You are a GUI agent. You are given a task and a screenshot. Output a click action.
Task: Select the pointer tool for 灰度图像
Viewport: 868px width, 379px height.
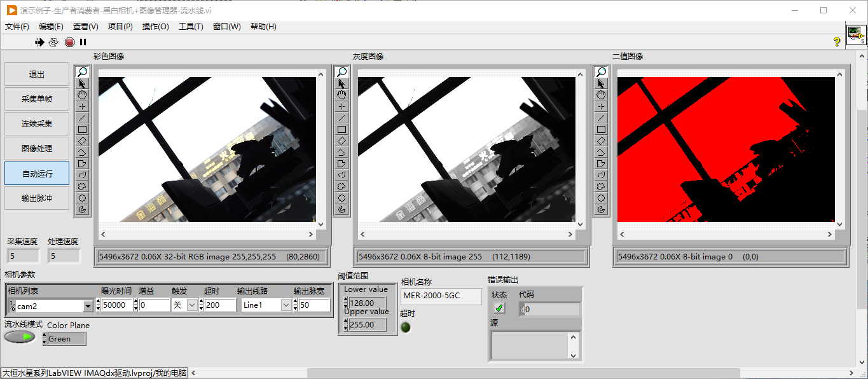click(342, 83)
